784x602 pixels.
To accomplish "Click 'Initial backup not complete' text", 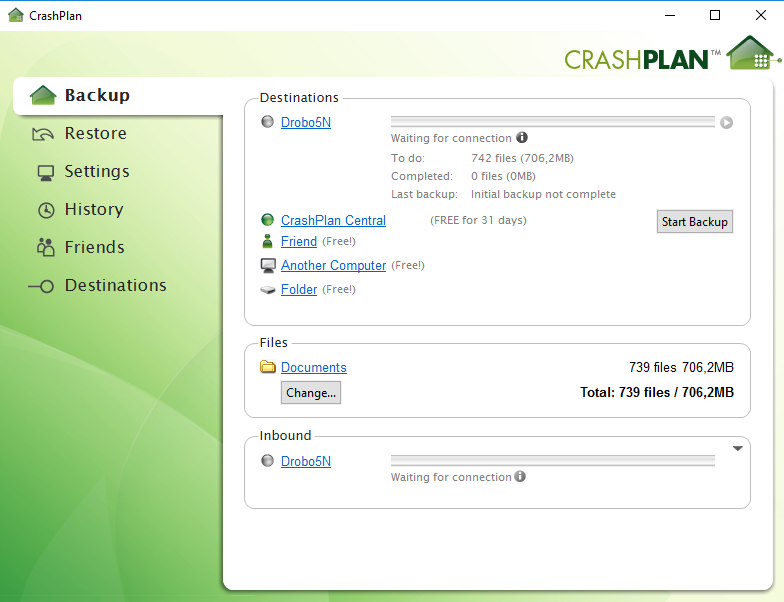I will pos(543,194).
